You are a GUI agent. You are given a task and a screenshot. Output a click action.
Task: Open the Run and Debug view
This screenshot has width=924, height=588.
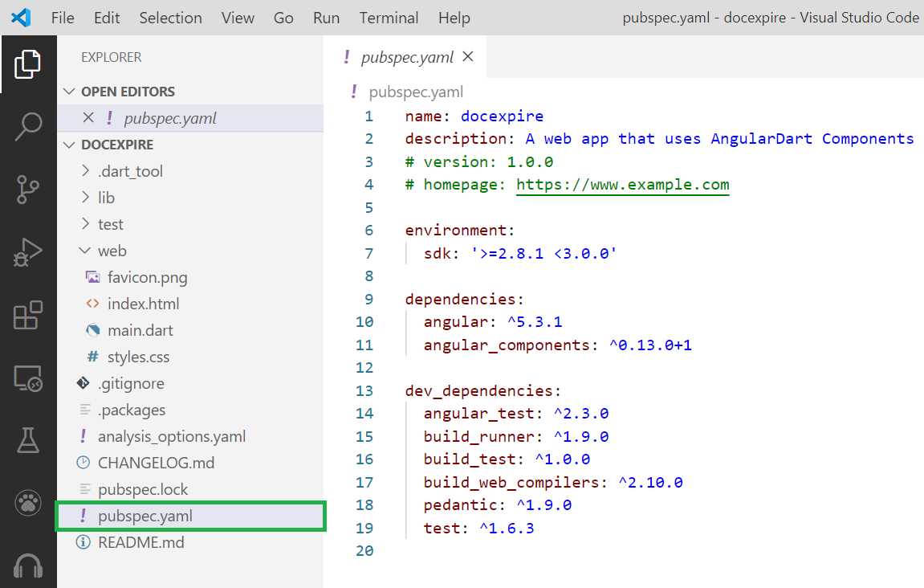point(28,251)
